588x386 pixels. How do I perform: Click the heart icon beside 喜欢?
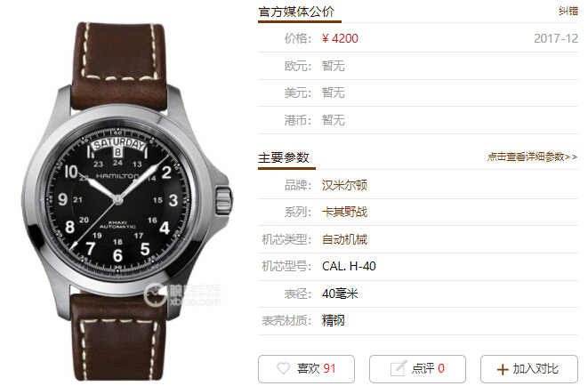tap(283, 368)
